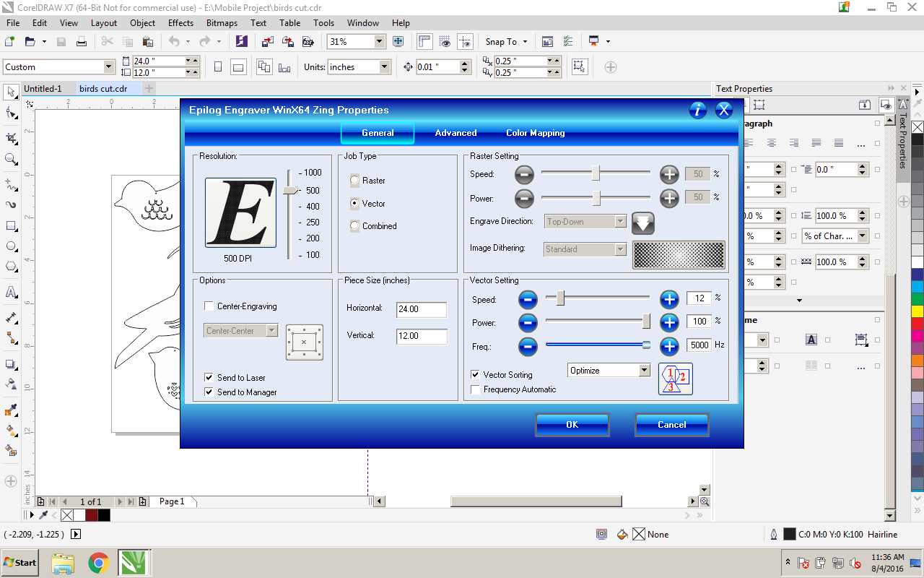The image size is (924, 578).
Task: Click the Engrave Direction arrow icon
Action: click(642, 223)
